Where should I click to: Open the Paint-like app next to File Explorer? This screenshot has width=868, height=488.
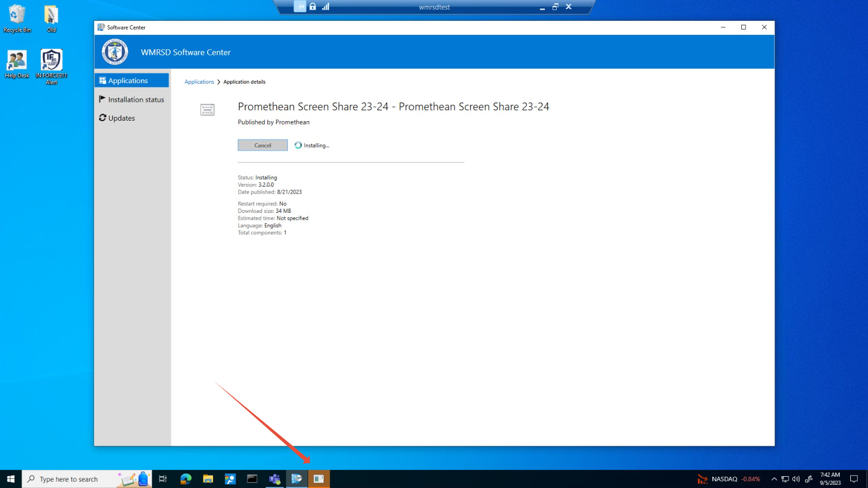click(230, 479)
